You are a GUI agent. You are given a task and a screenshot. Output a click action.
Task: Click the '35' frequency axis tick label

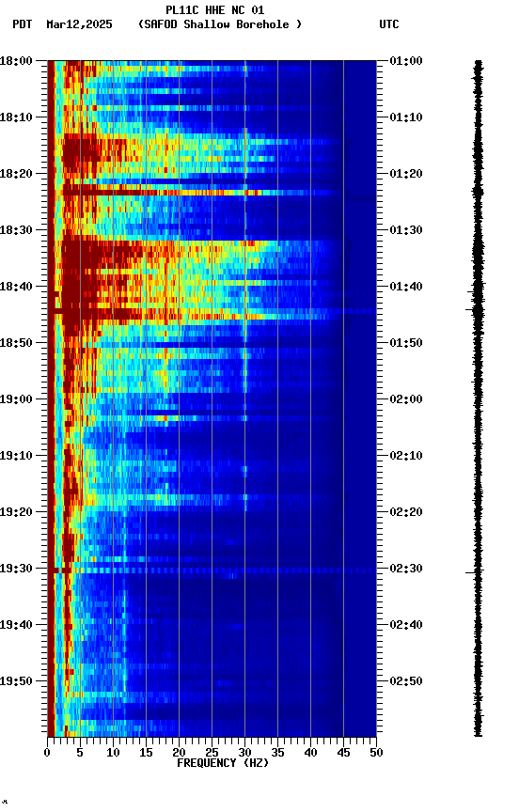[x=277, y=753]
